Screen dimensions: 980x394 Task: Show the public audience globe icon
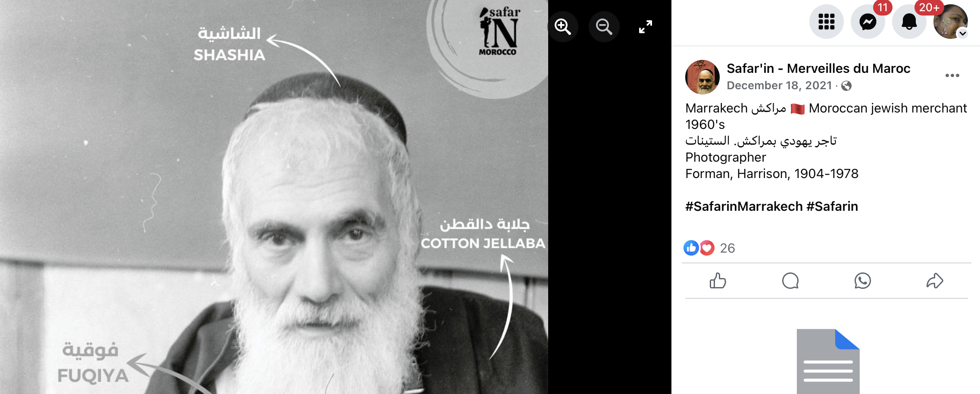(846, 86)
